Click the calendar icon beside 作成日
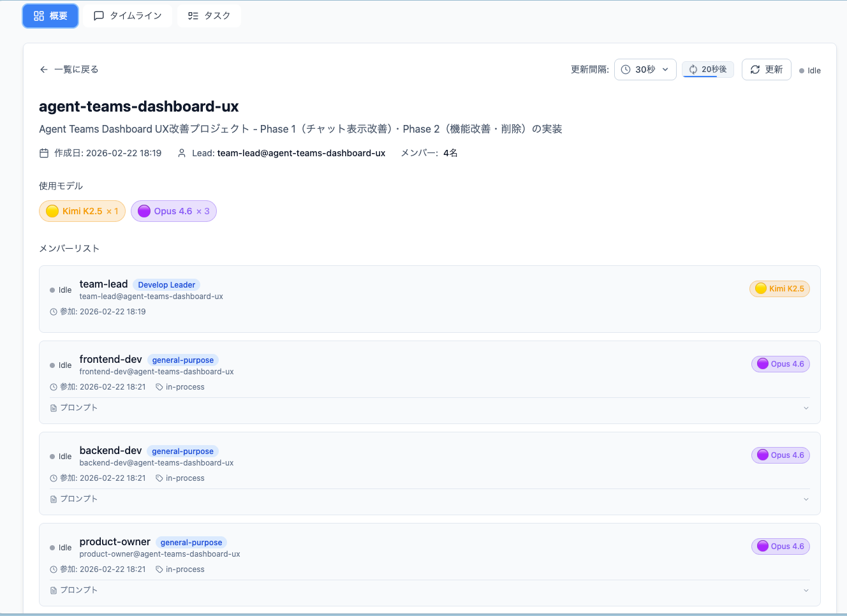 pyautogui.click(x=43, y=152)
